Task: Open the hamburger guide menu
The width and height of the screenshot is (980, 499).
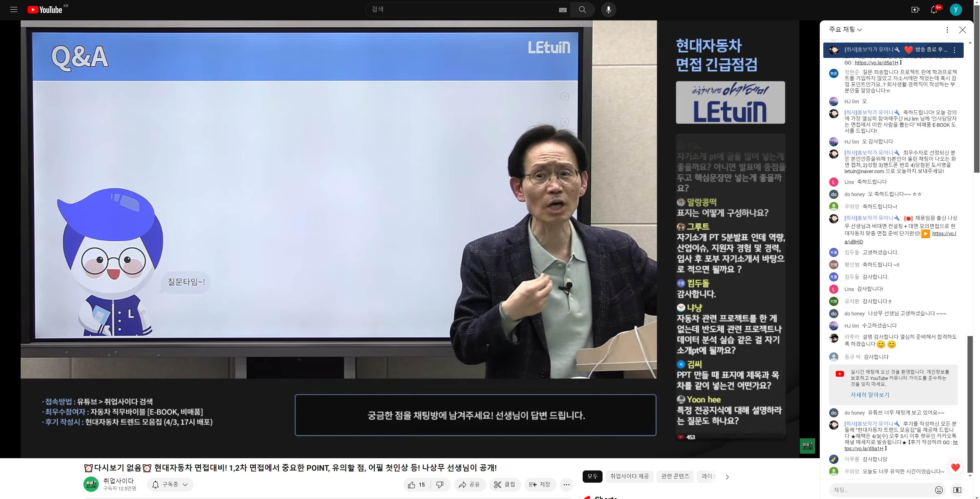Action: (x=14, y=9)
